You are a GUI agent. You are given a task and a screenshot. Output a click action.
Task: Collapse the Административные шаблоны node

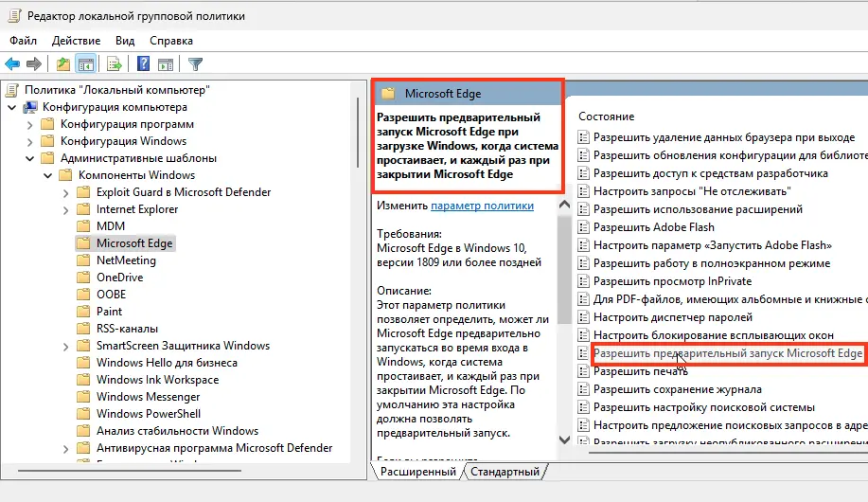[x=30, y=158]
